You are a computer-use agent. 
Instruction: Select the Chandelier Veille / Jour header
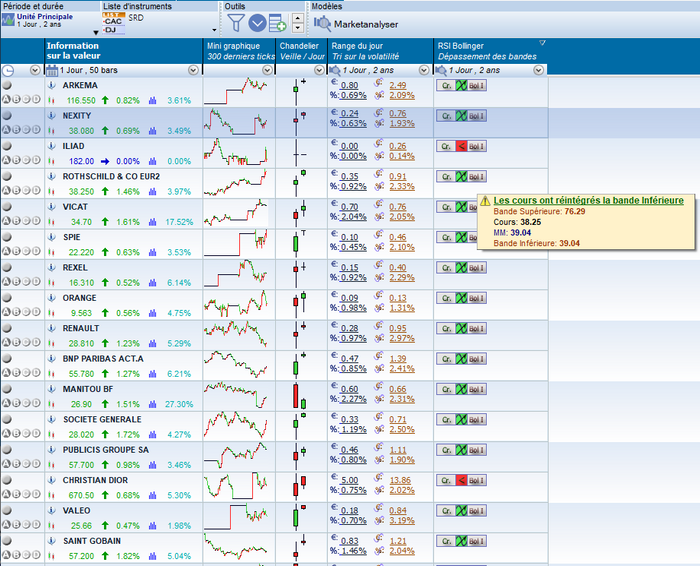pyautogui.click(x=302, y=51)
